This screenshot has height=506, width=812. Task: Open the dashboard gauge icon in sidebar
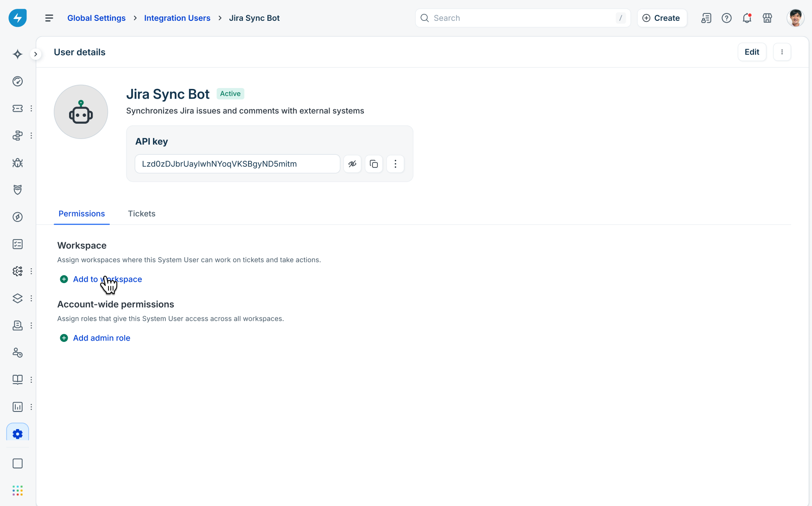click(x=18, y=82)
